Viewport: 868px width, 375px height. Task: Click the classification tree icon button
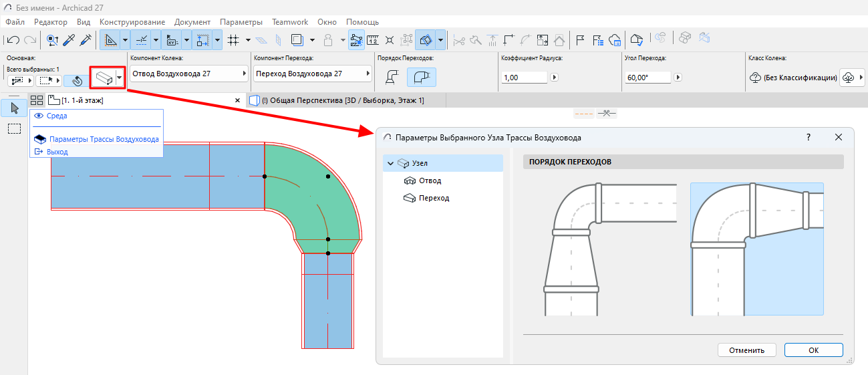849,78
